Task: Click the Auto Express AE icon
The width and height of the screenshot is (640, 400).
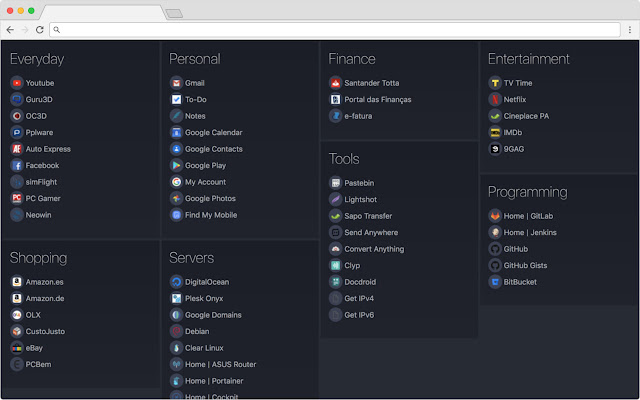Action: [17, 149]
